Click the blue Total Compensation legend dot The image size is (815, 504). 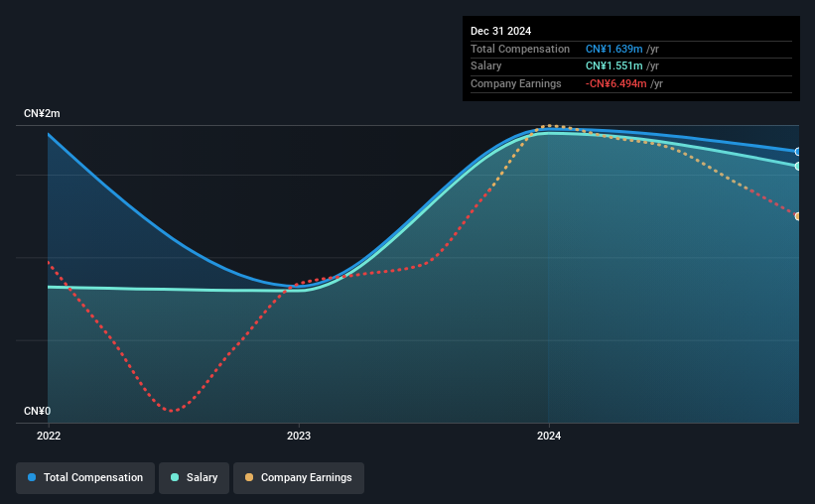[x=32, y=477]
